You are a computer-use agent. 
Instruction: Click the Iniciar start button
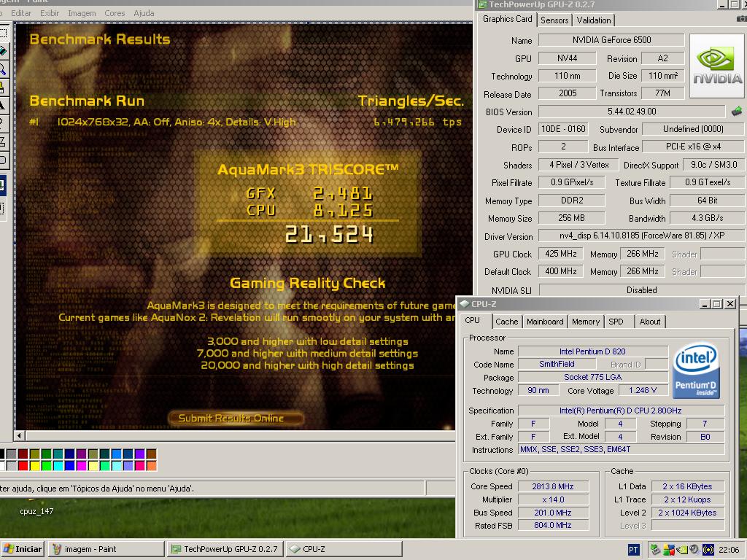pyautogui.click(x=23, y=550)
